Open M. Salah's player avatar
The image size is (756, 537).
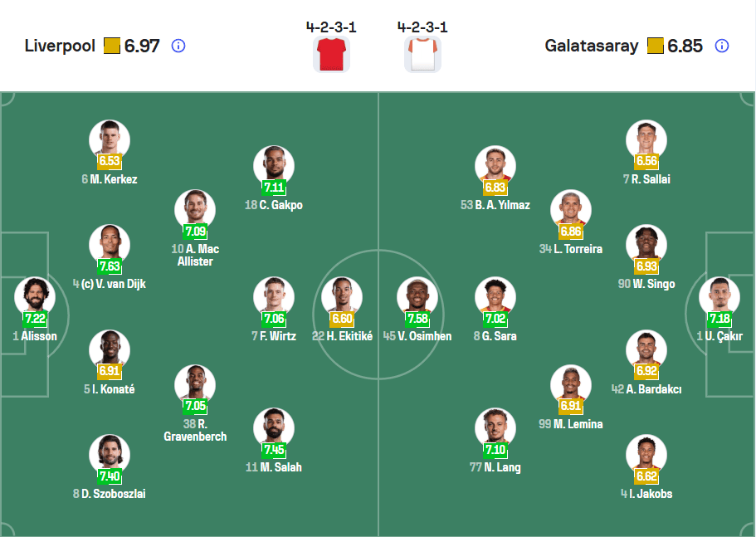[274, 427]
